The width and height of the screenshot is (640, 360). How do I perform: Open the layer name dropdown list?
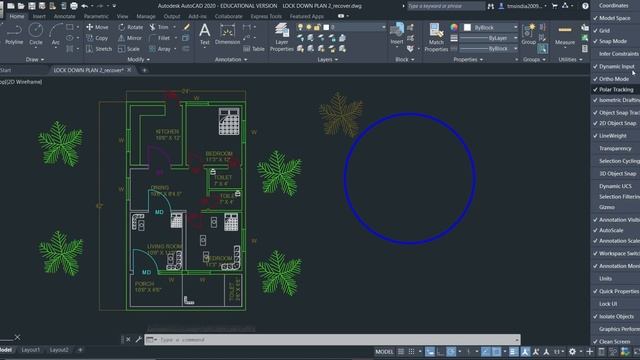click(x=383, y=27)
